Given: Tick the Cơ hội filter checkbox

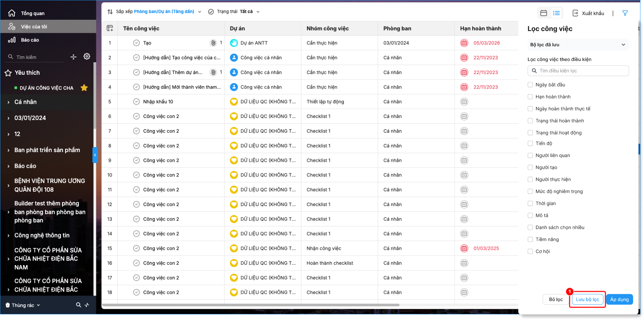Looking at the screenshot, I should 530,252.
